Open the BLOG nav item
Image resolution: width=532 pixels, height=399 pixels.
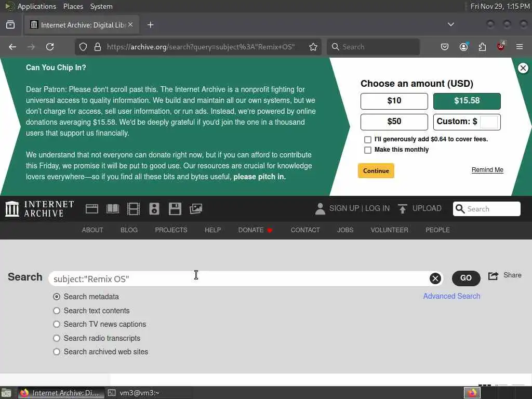129,230
